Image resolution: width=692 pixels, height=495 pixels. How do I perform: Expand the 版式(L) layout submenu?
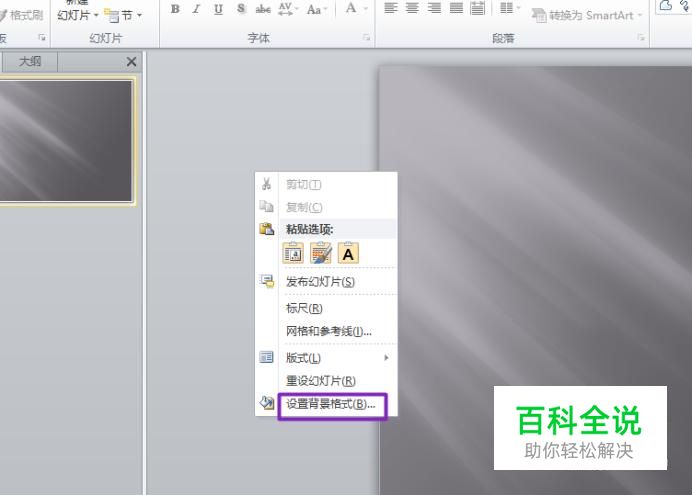pos(326,358)
